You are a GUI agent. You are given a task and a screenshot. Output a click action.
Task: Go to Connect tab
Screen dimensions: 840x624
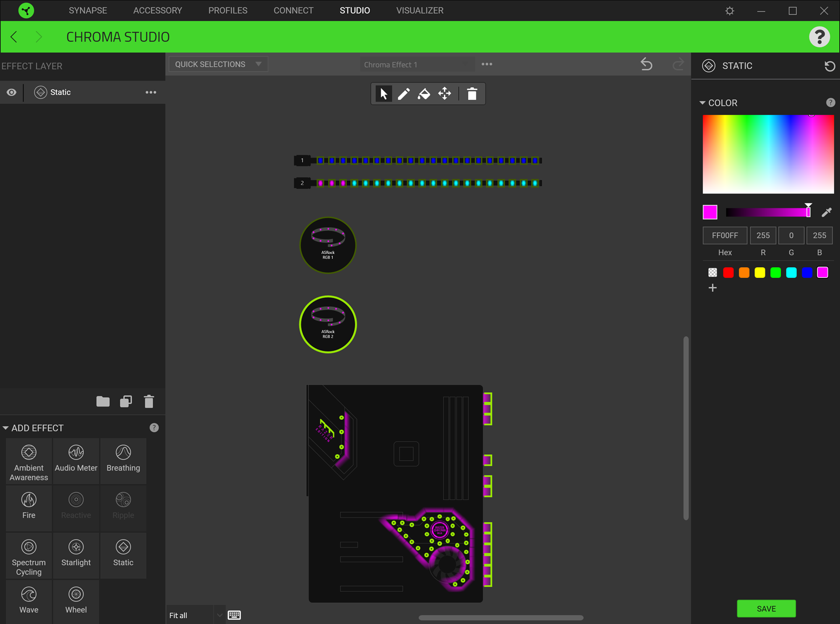(293, 11)
